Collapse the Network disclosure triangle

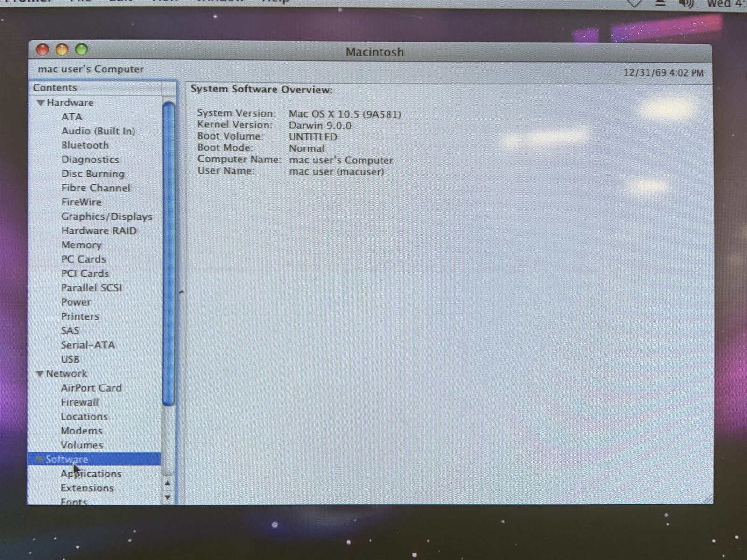tap(40, 374)
